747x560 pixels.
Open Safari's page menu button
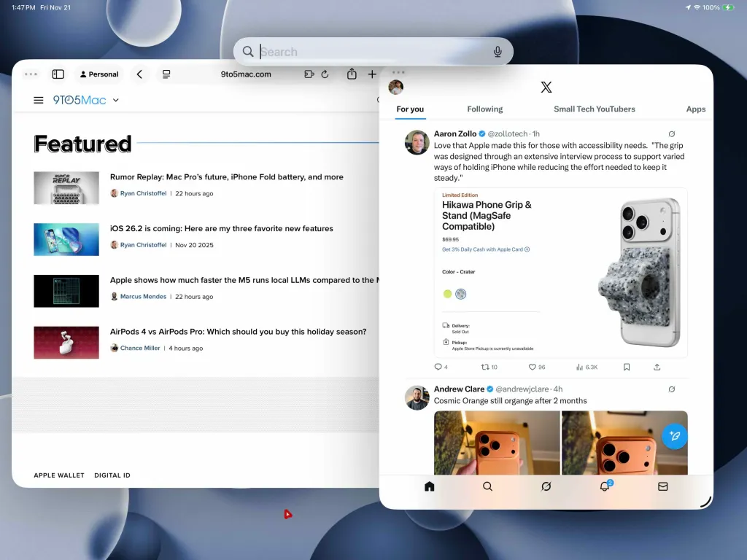coord(167,74)
